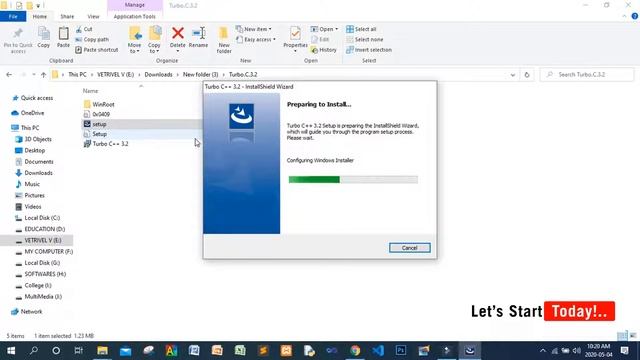Switch to the Share ribbon tab
The height and width of the screenshot is (360, 640).
[x=67, y=17]
